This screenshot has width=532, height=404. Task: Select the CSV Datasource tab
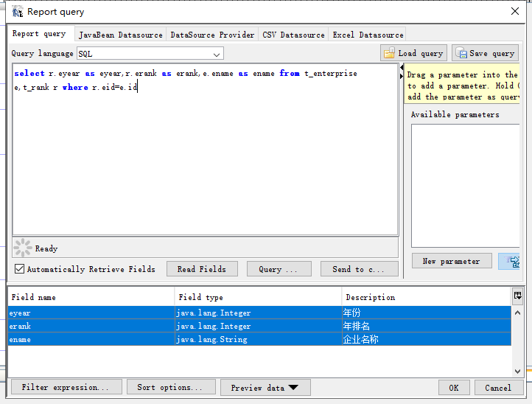tap(293, 35)
